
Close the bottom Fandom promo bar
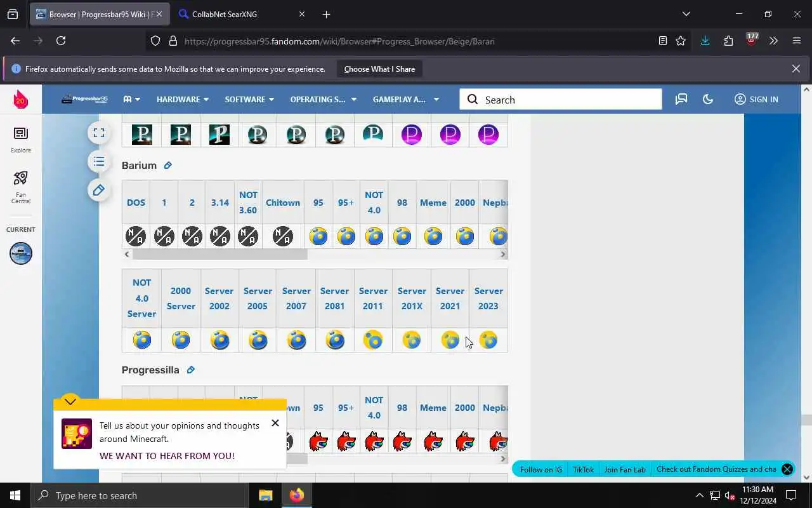(787, 469)
